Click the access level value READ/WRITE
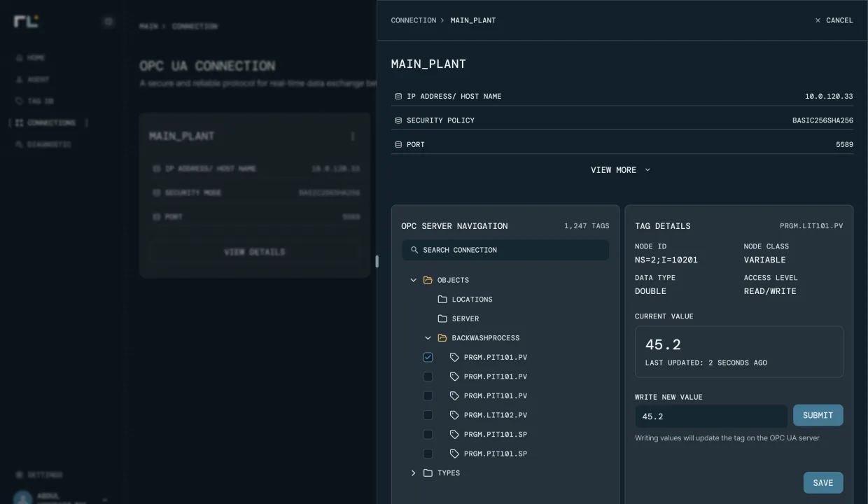 point(770,291)
